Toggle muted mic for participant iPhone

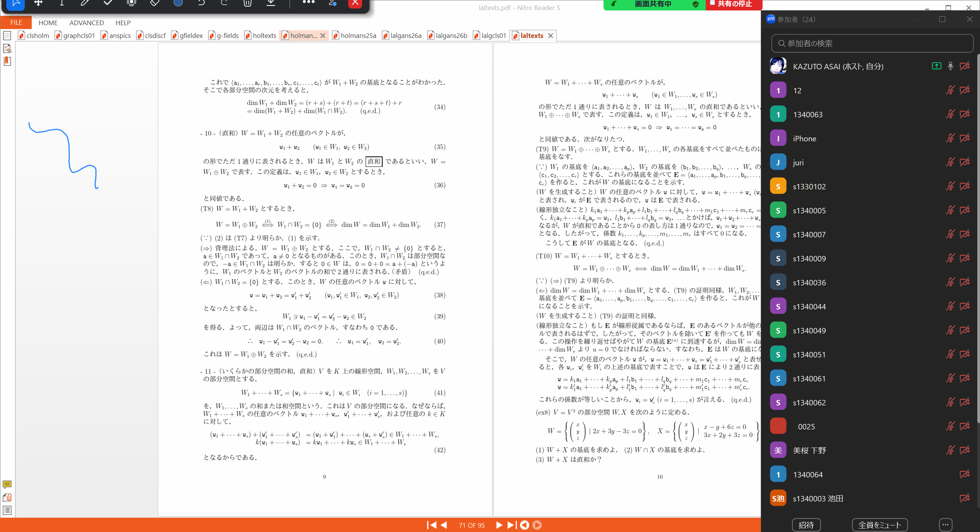click(951, 138)
